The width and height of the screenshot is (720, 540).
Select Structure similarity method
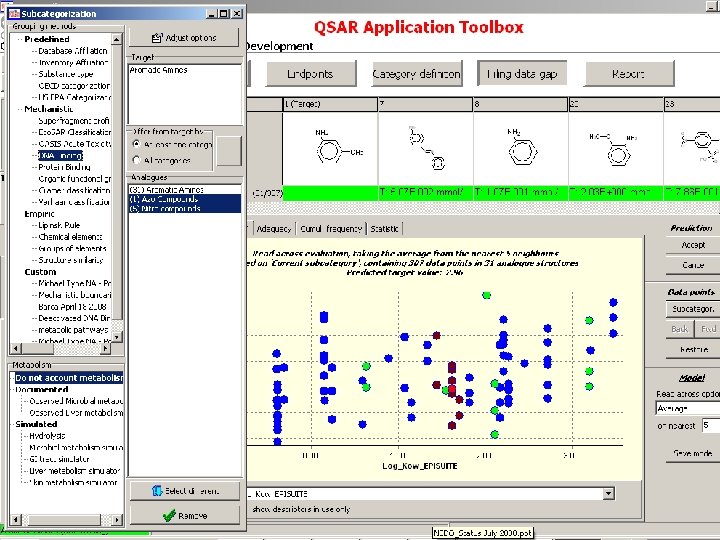tap(71, 260)
